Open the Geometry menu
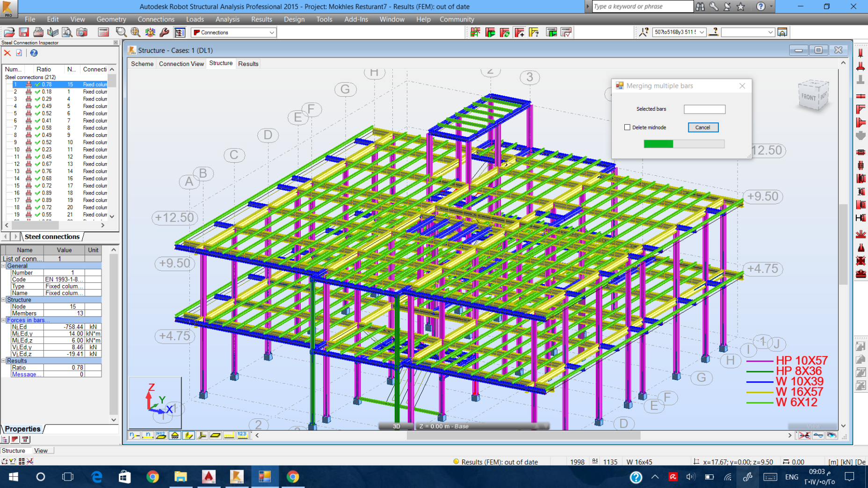 (x=111, y=19)
